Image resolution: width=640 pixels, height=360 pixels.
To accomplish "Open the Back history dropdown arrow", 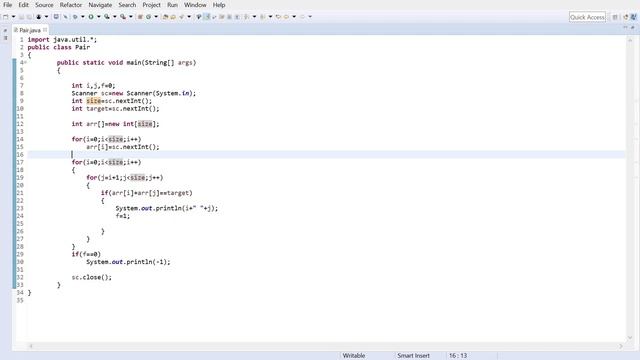I will pyautogui.click(x=294, y=17).
